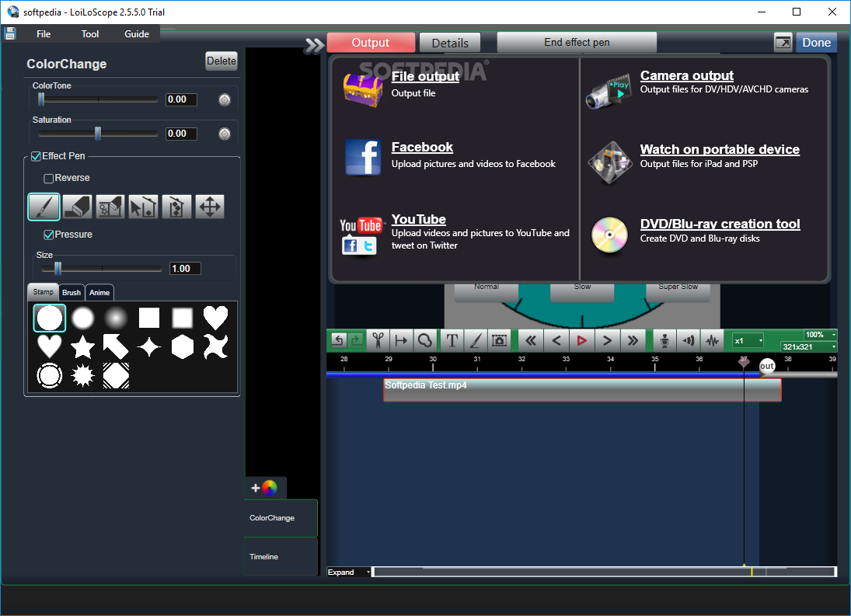Open the Details tab
The image size is (851, 616).
(450, 43)
